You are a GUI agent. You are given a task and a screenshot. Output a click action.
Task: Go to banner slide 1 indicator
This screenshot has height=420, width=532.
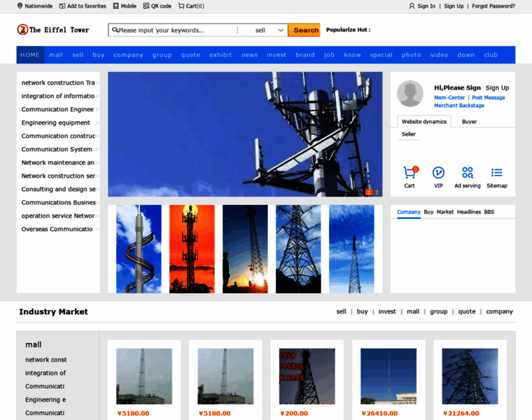coord(369,192)
